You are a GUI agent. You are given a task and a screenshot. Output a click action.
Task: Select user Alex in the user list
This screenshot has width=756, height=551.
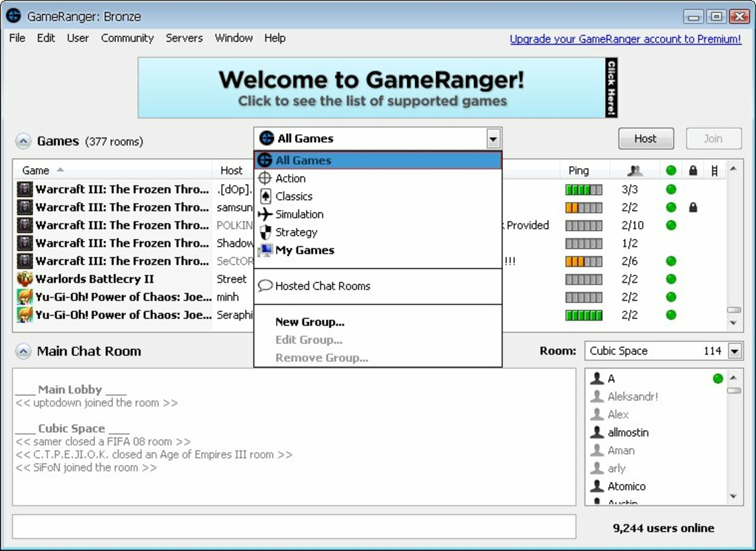click(x=655, y=414)
